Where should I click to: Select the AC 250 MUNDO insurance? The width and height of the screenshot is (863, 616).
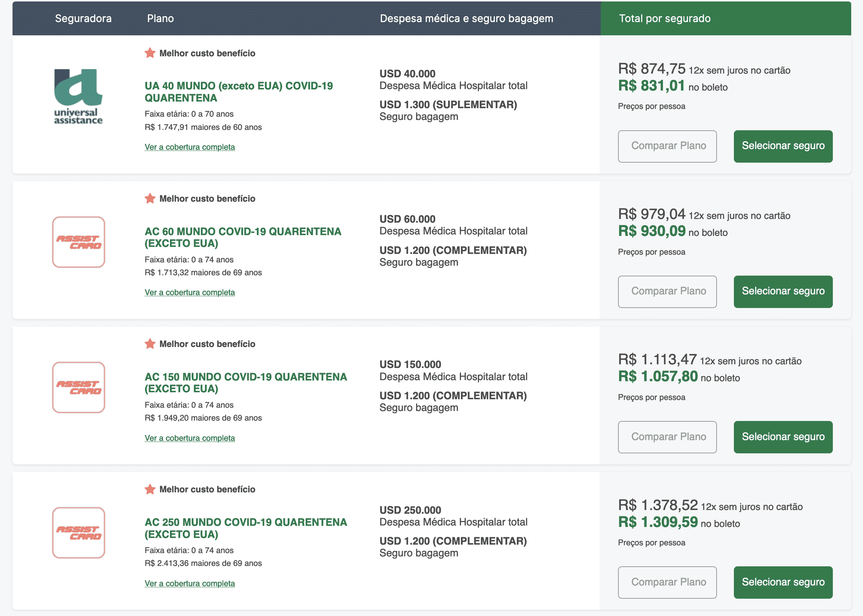pyautogui.click(x=783, y=582)
